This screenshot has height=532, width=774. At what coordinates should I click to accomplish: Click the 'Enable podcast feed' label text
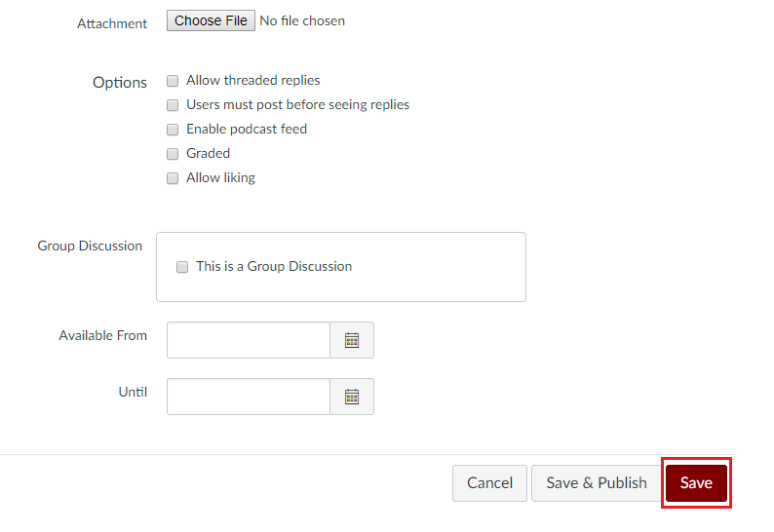coord(247,129)
